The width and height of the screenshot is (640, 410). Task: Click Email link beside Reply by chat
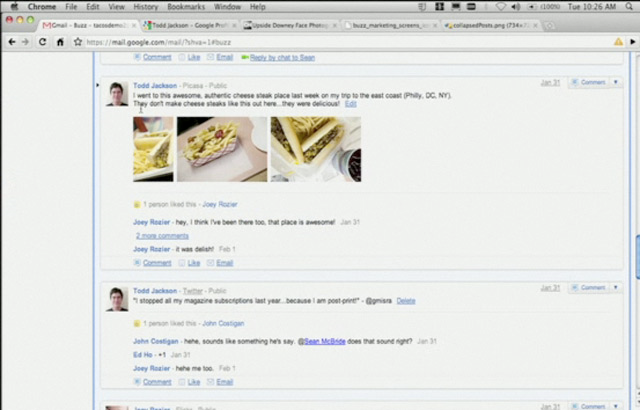[224, 57]
